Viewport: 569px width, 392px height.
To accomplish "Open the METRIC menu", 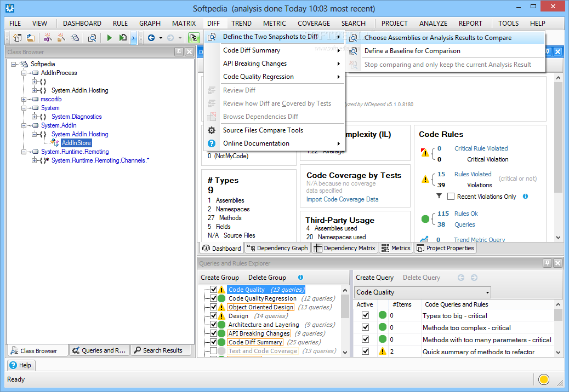I will (x=274, y=23).
